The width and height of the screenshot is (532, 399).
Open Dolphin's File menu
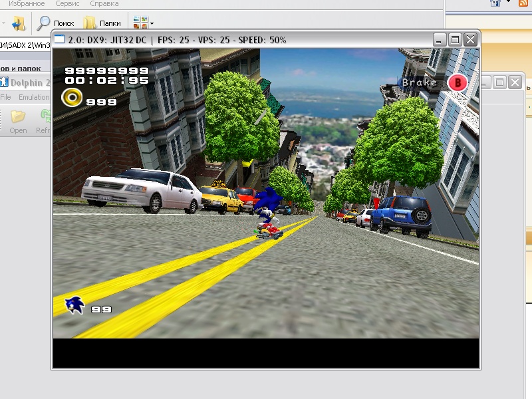[x=5, y=97]
